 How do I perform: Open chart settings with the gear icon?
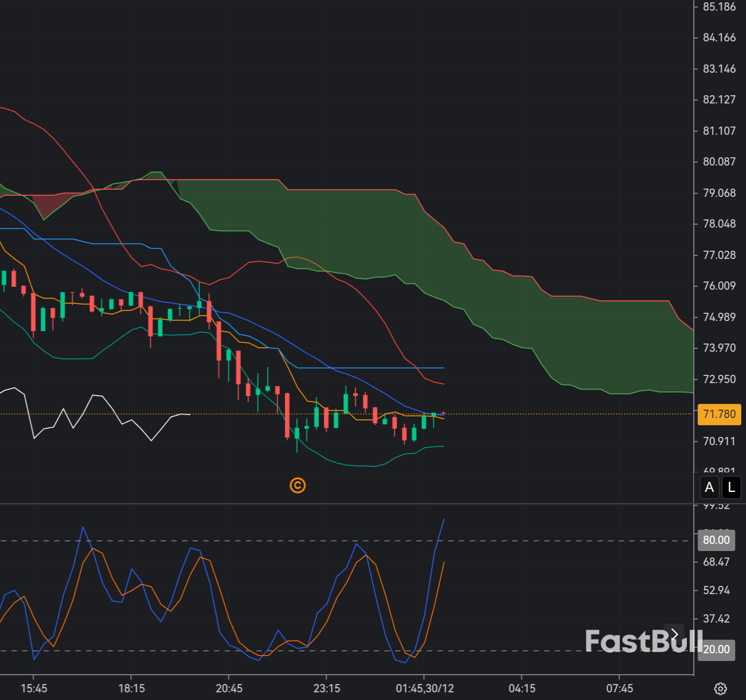[x=719, y=689]
